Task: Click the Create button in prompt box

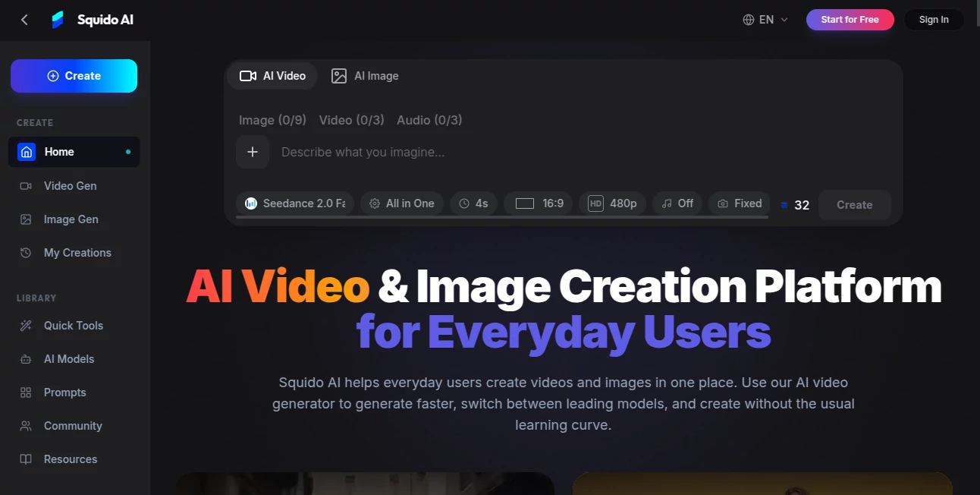Action: pos(854,205)
